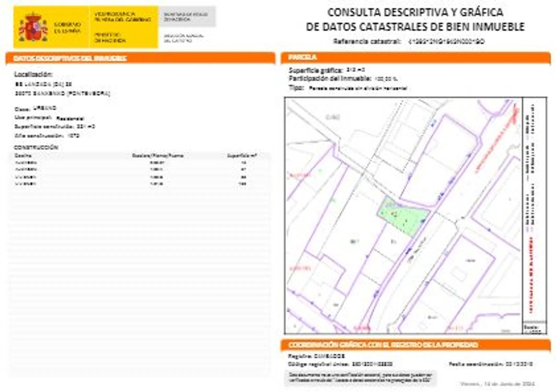Screen dimensions: 556x392
Task: Select the Parcela section header
Action: click(302, 57)
